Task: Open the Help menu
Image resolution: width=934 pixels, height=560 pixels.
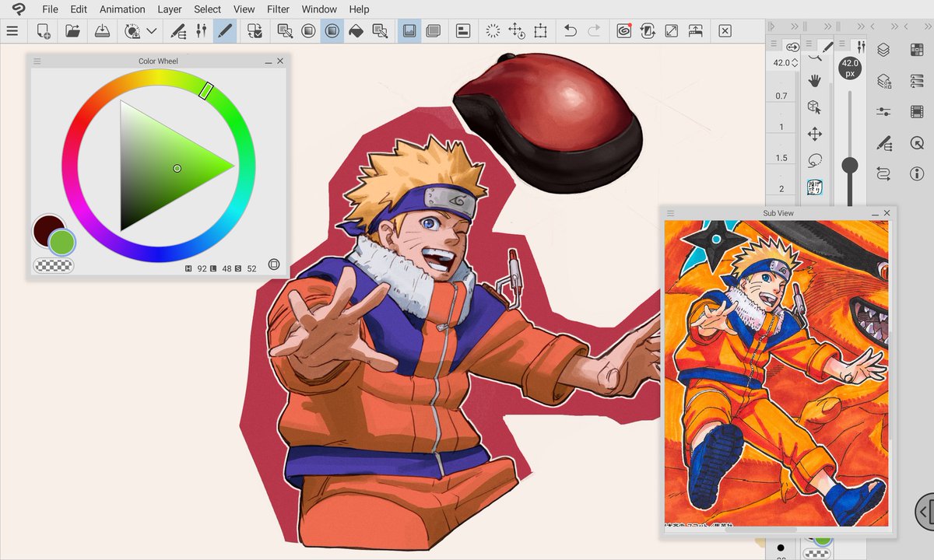Action: pos(359,9)
